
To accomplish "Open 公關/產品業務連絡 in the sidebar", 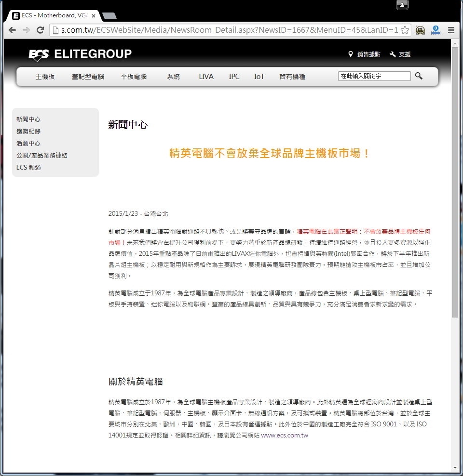I will pos(42,155).
